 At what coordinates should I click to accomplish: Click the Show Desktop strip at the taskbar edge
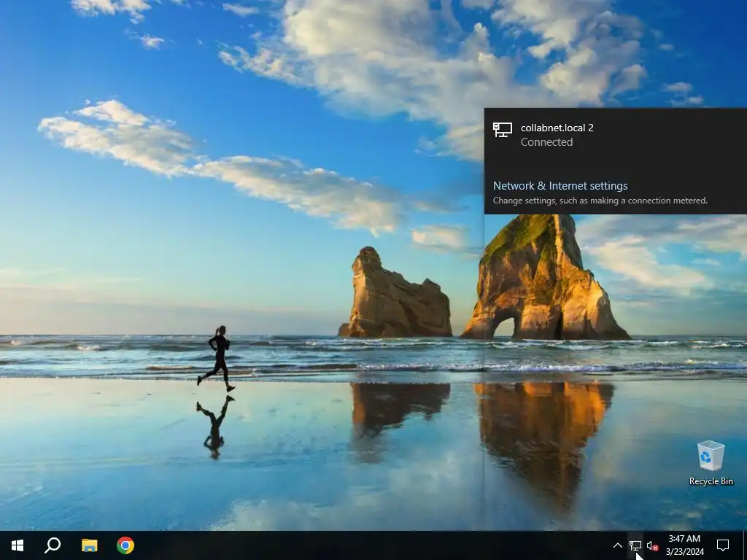tap(745, 545)
